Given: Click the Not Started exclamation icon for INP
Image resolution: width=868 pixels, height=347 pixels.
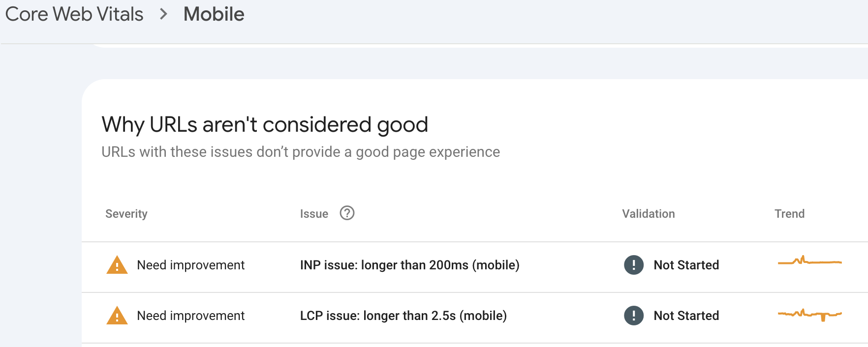Looking at the screenshot, I should [634, 265].
